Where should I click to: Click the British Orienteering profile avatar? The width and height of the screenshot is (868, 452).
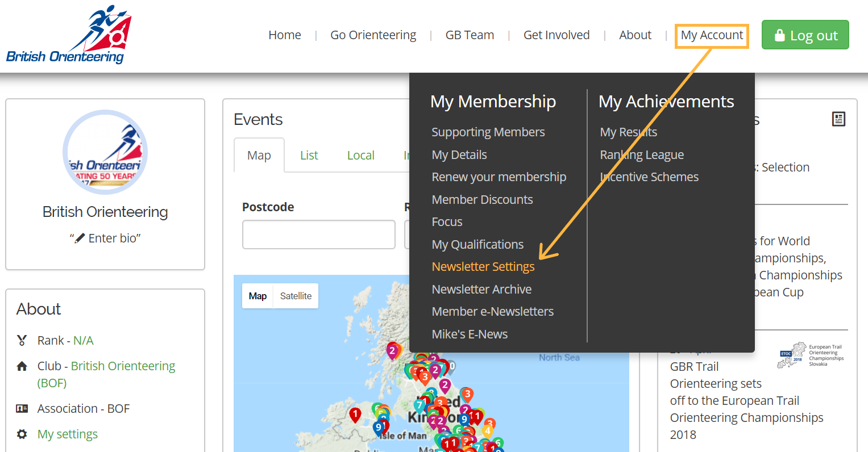[105, 152]
